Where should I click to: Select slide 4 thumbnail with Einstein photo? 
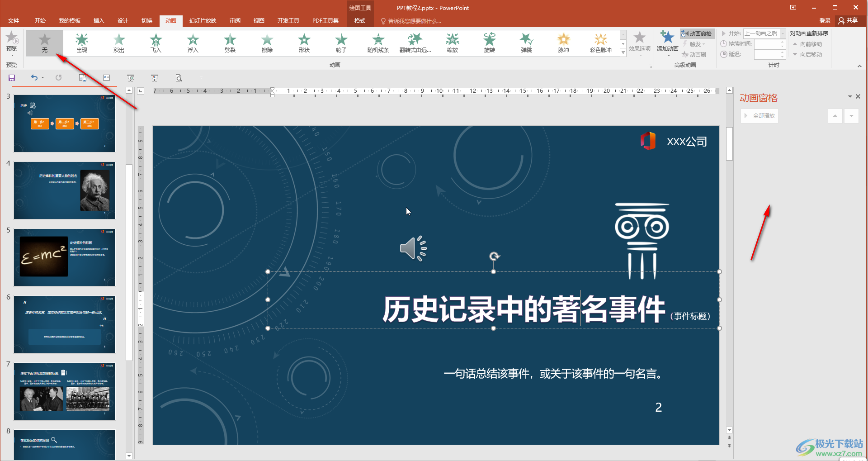click(x=65, y=190)
